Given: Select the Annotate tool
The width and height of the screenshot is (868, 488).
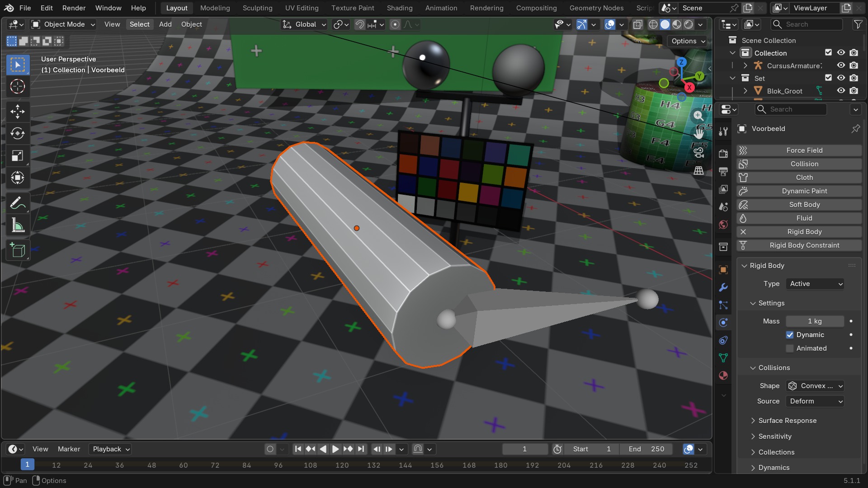Looking at the screenshot, I should (18, 203).
